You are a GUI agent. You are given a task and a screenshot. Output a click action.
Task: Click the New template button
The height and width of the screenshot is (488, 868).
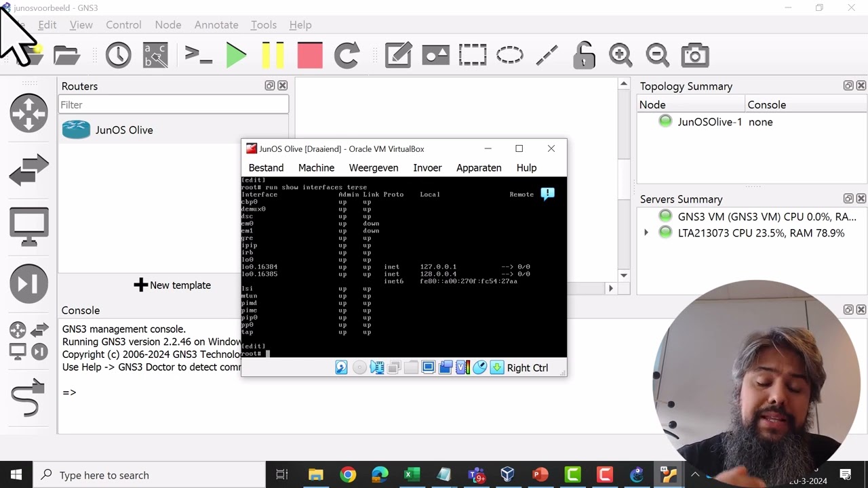(172, 285)
